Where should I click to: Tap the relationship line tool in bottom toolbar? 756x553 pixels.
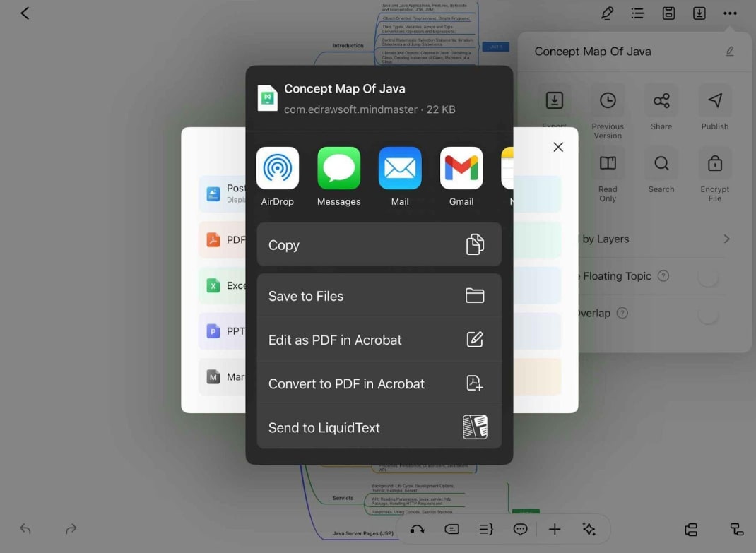pyautogui.click(x=417, y=530)
